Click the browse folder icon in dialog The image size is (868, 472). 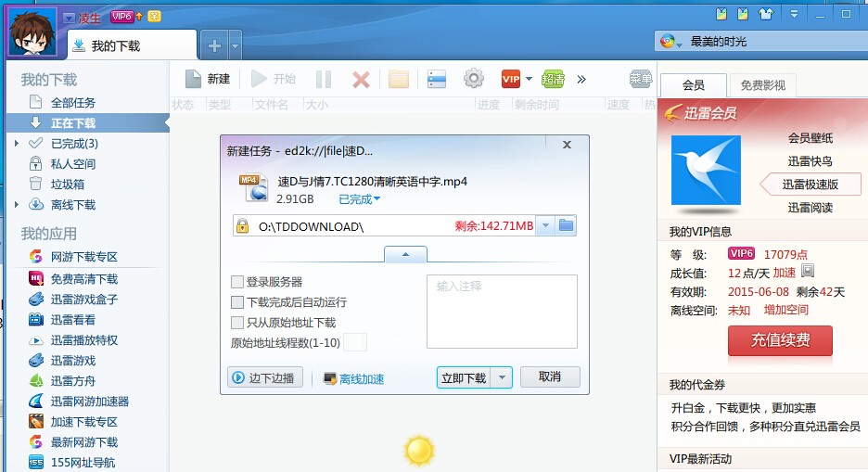coord(566,225)
